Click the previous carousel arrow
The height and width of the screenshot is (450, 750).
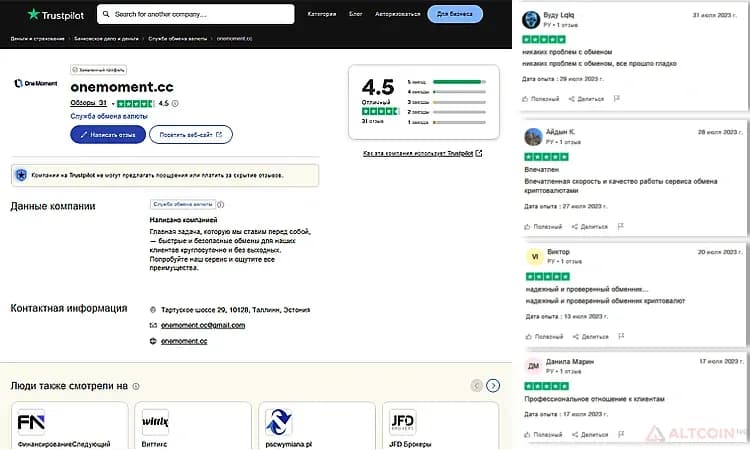pos(476,385)
